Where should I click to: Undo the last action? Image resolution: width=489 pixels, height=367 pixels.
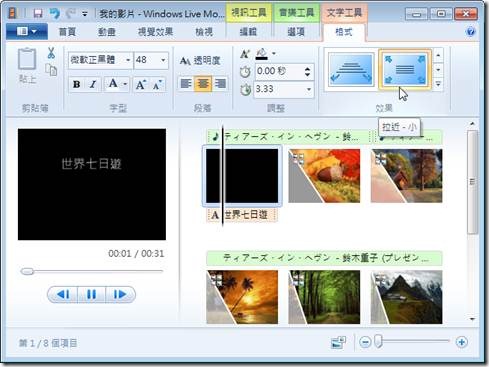point(54,13)
